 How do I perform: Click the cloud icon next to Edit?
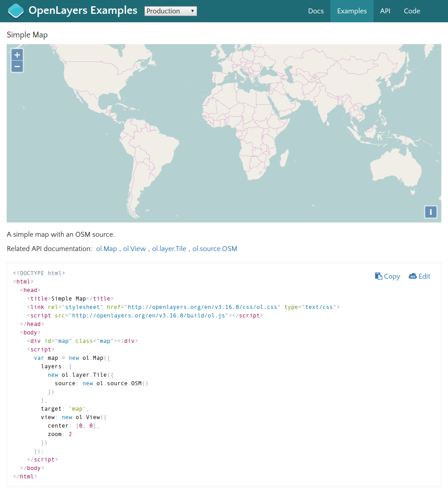(x=412, y=276)
